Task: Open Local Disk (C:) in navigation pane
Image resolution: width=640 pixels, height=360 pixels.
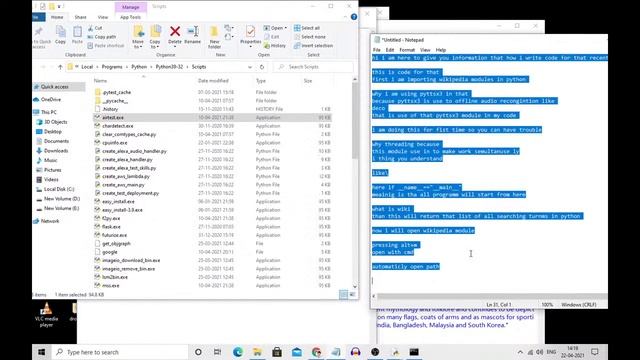Action: [59, 189]
